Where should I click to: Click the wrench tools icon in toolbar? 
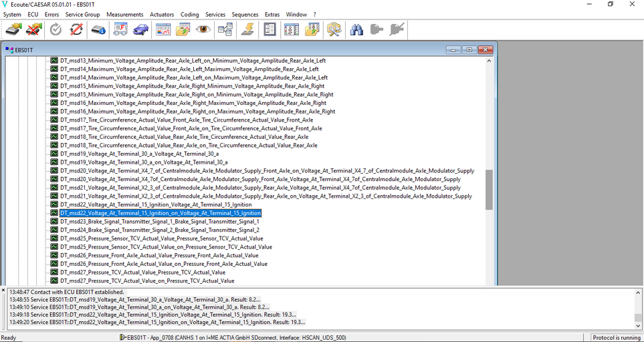pos(334,29)
